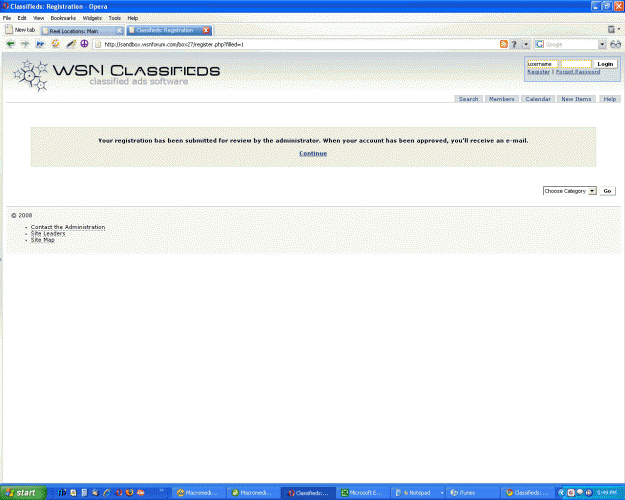Click the RSS feed icon in address bar
This screenshot has height=500, width=625.
pyautogui.click(x=503, y=44)
